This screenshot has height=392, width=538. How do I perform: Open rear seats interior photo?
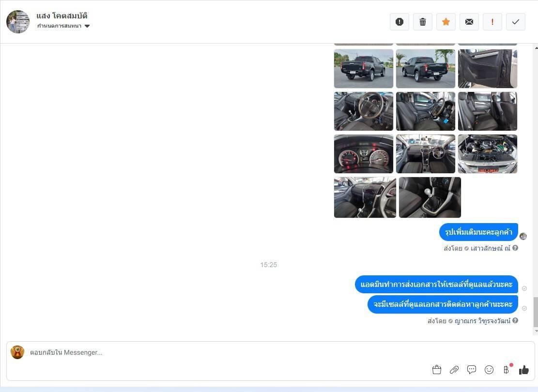point(488,111)
